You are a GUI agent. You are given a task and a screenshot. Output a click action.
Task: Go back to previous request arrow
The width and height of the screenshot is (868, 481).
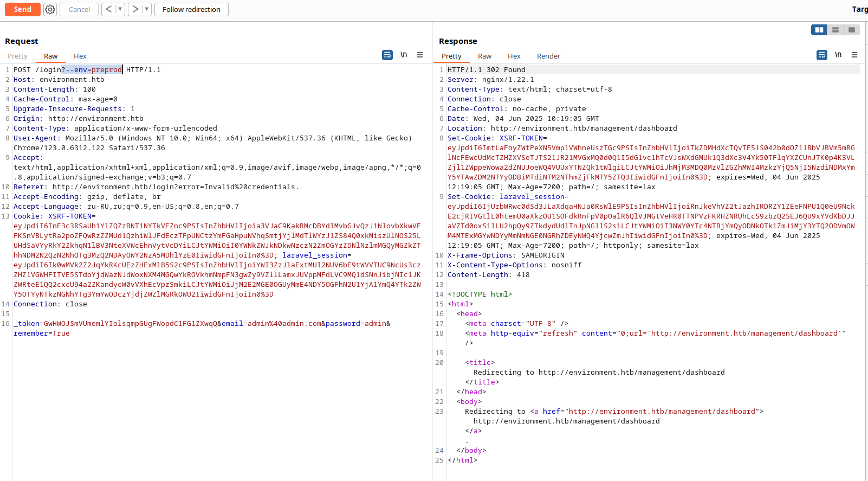click(109, 9)
